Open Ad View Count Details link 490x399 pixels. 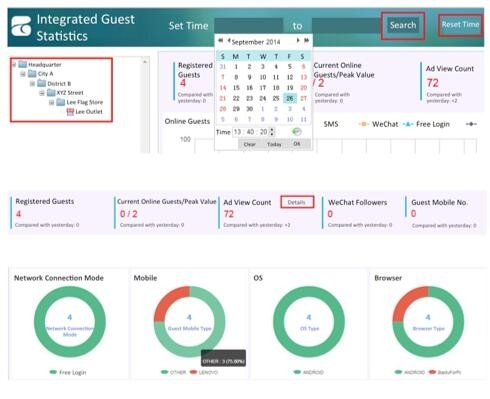point(297,202)
